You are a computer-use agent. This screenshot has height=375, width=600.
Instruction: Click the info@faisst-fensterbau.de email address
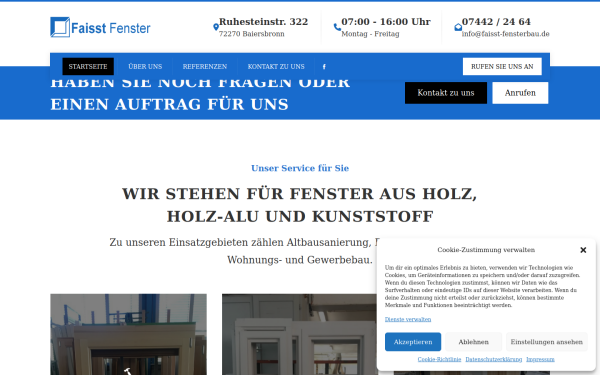[x=505, y=34]
